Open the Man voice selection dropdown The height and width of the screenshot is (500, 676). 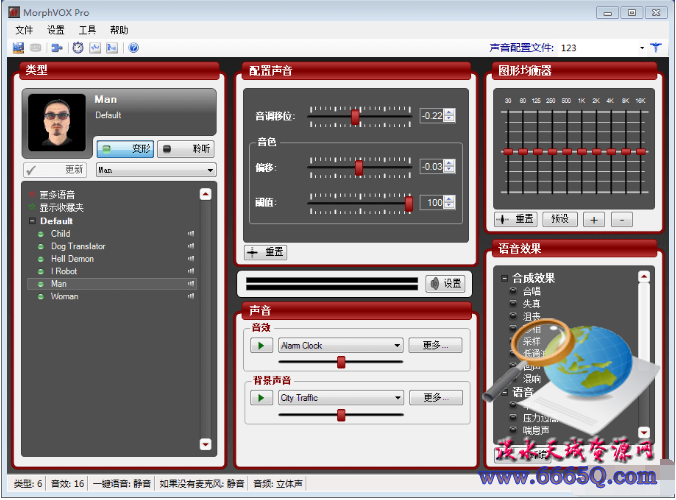pos(210,170)
